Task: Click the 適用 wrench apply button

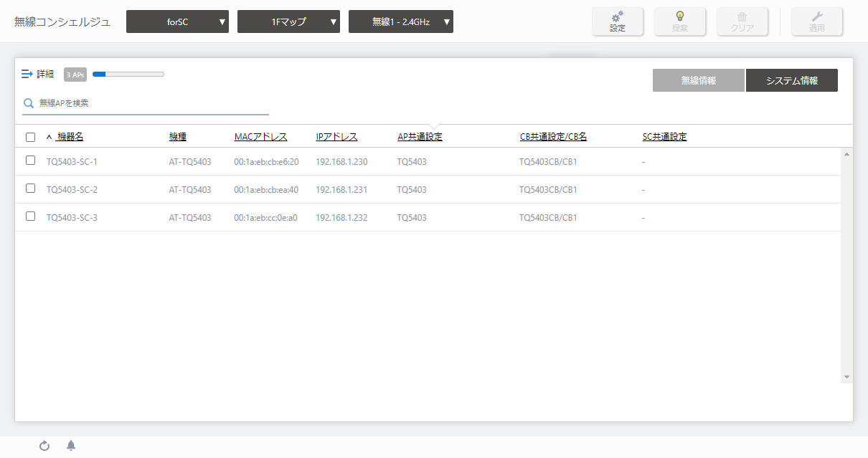Action: (x=817, y=22)
